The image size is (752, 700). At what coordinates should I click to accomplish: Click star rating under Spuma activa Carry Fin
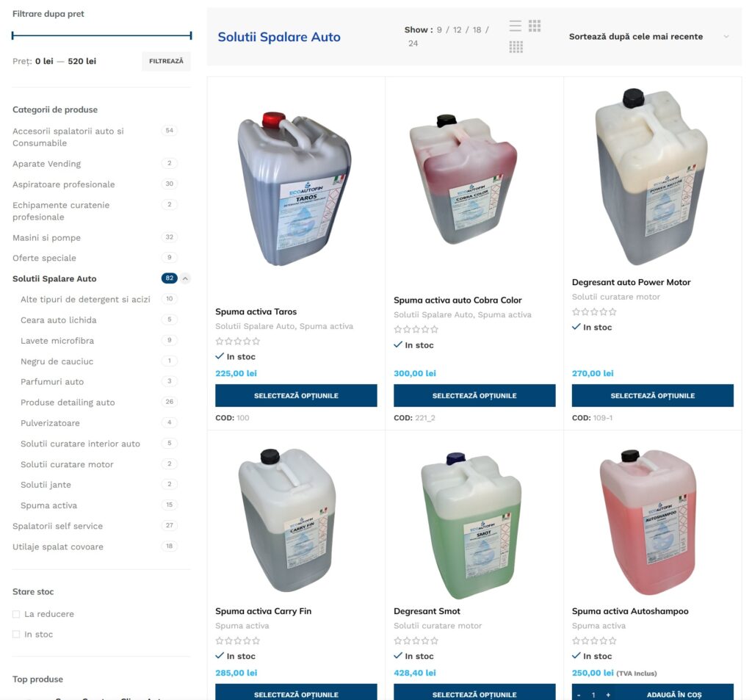[238, 641]
